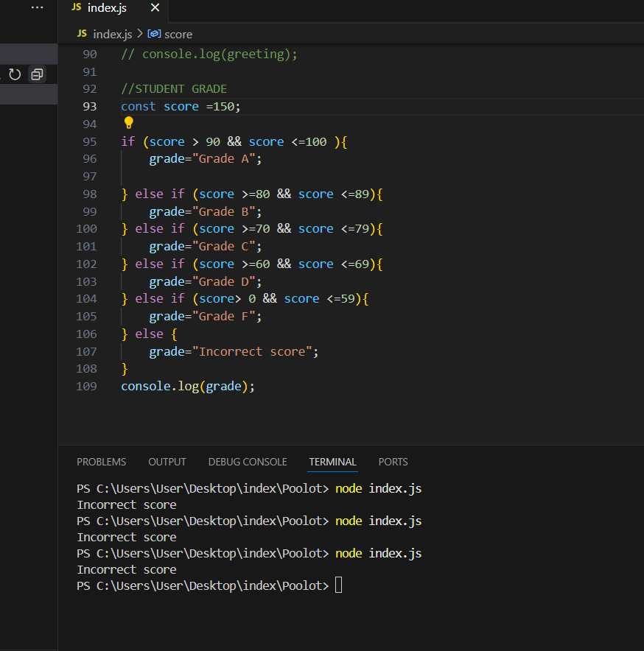Open the DEBUG CONSOLE panel tab
Screen dimensions: 644x651
point(248,462)
